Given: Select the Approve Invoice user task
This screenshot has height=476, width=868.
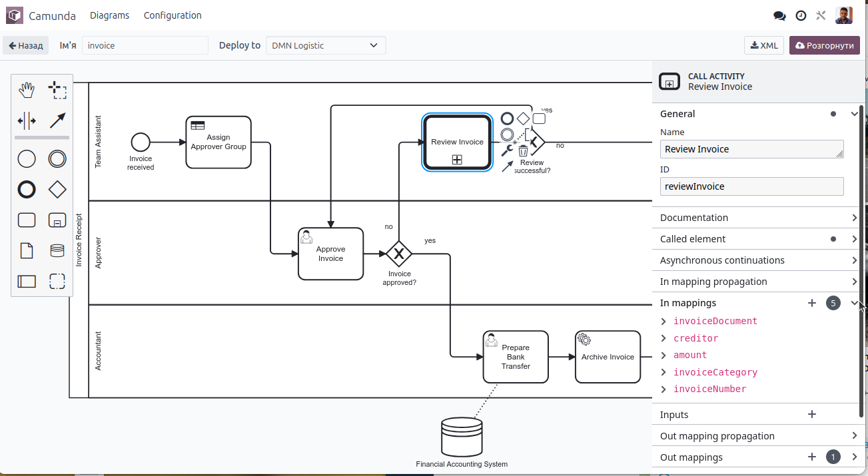Looking at the screenshot, I should [330, 254].
